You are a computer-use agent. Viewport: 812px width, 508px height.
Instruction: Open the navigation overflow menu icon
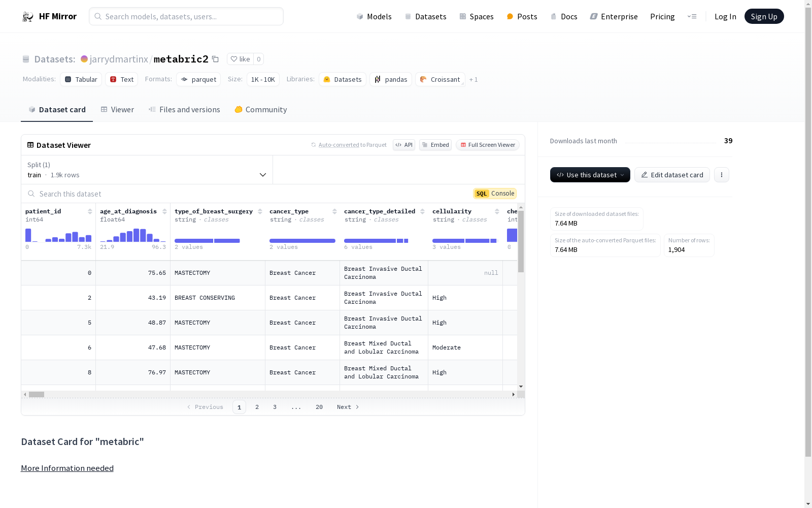[x=692, y=17]
